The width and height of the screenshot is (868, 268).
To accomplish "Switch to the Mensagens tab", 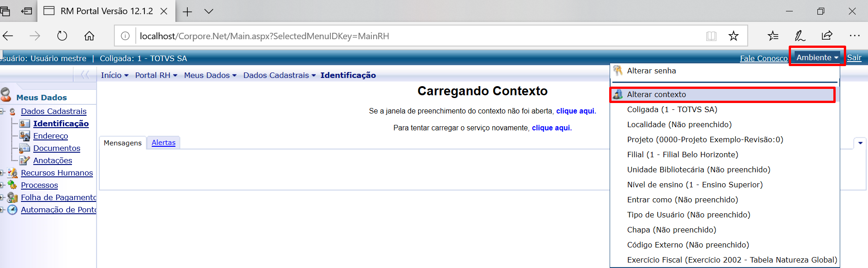I will 123,143.
